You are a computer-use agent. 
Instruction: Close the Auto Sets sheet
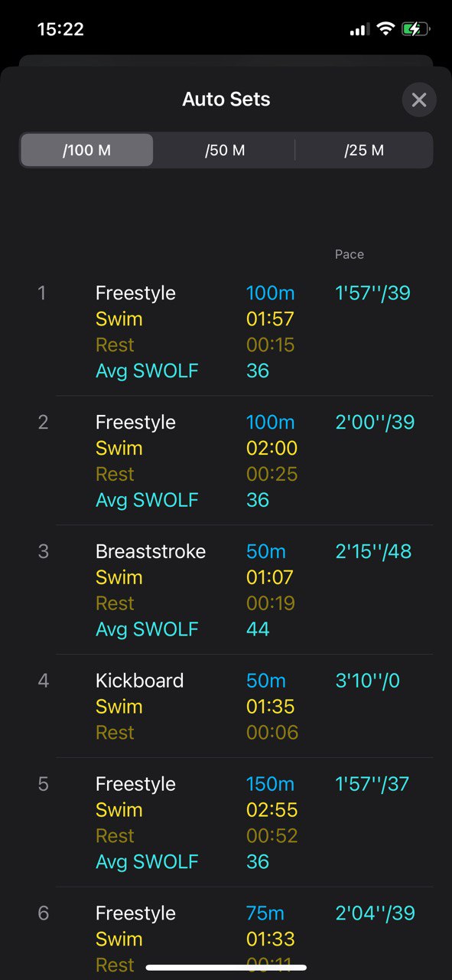[418, 100]
